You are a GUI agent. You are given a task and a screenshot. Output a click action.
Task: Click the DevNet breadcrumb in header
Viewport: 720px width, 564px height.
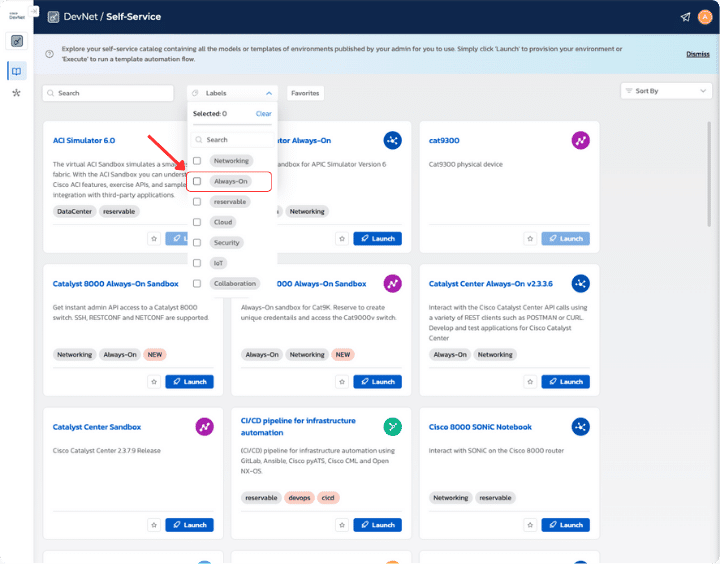click(80, 17)
